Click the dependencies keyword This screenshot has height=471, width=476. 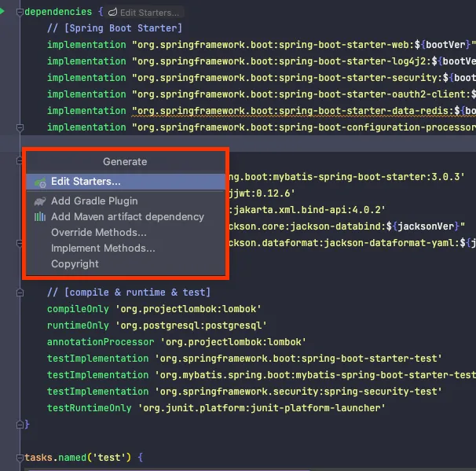(x=58, y=12)
